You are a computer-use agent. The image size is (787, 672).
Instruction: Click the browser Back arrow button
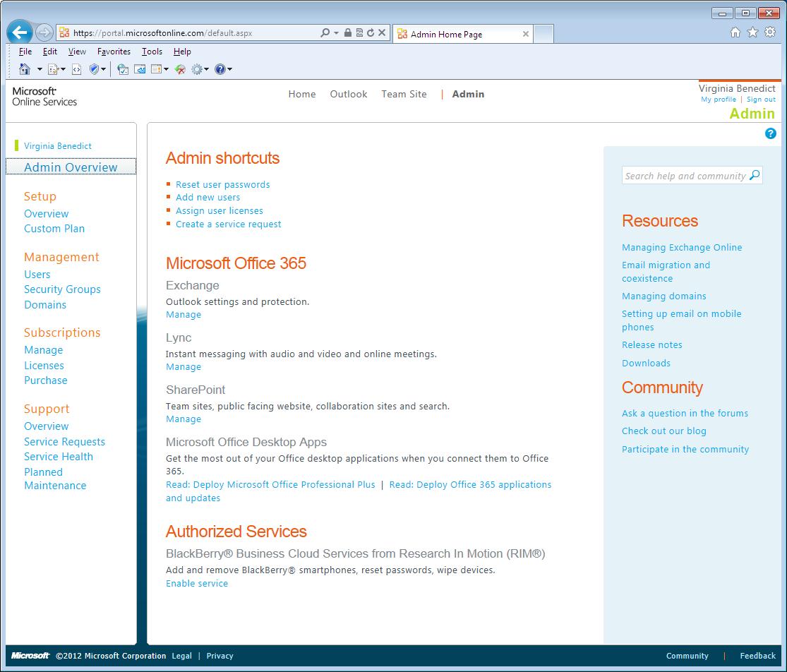click(20, 32)
